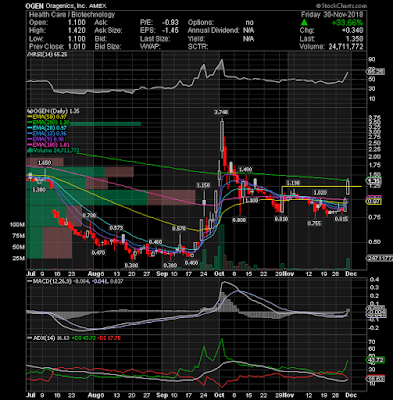This screenshot has height=400, width=393.
Task: Click the 1.490 price annotation
Action: coord(245,169)
